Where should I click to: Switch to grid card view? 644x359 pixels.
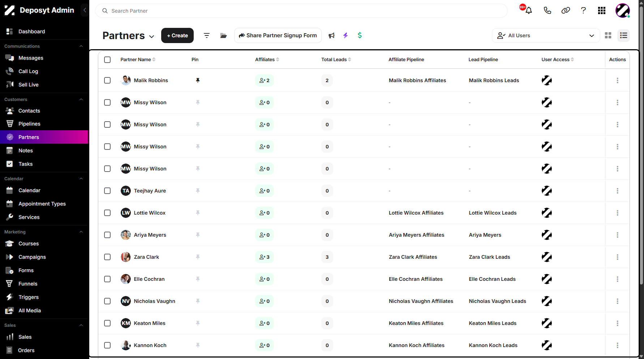pos(608,35)
